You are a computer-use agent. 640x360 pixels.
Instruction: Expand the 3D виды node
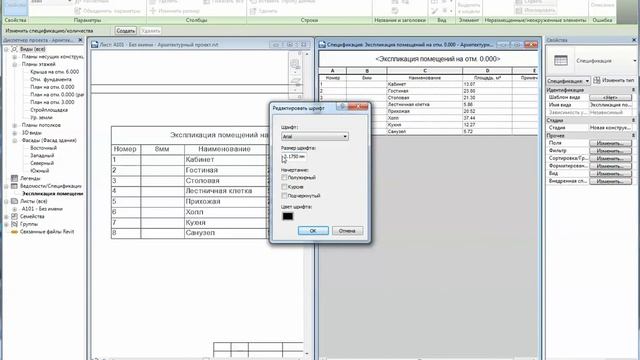[14, 133]
